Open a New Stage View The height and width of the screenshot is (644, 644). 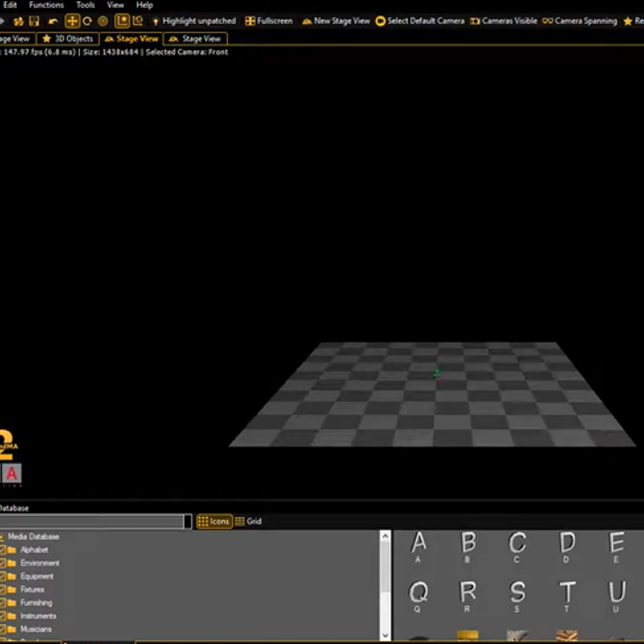336,21
